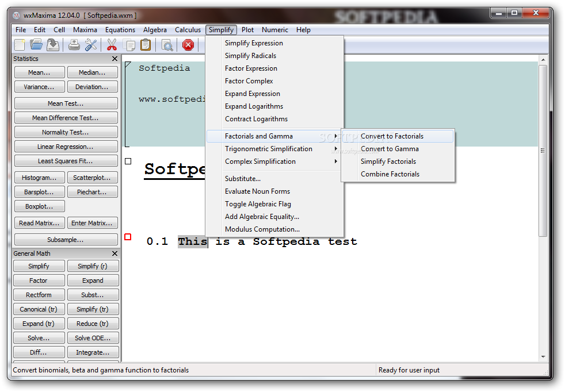The width and height of the screenshot is (565, 392).
Task: Close the Statistics panel
Action: click(x=114, y=59)
